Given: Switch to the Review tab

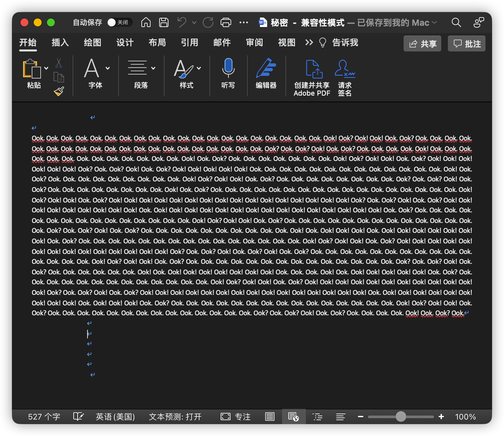Looking at the screenshot, I should 254,42.
